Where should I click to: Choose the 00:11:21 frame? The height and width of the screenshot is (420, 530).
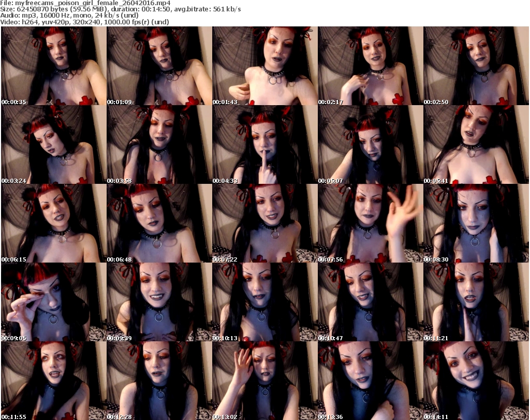coord(476,302)
